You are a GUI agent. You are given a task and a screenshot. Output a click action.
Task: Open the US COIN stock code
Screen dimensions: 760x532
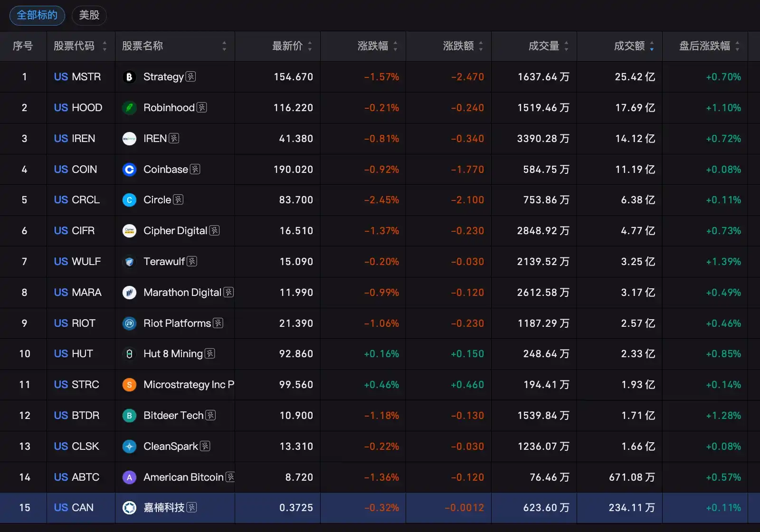pyautogui.click(x=76, y=170)
